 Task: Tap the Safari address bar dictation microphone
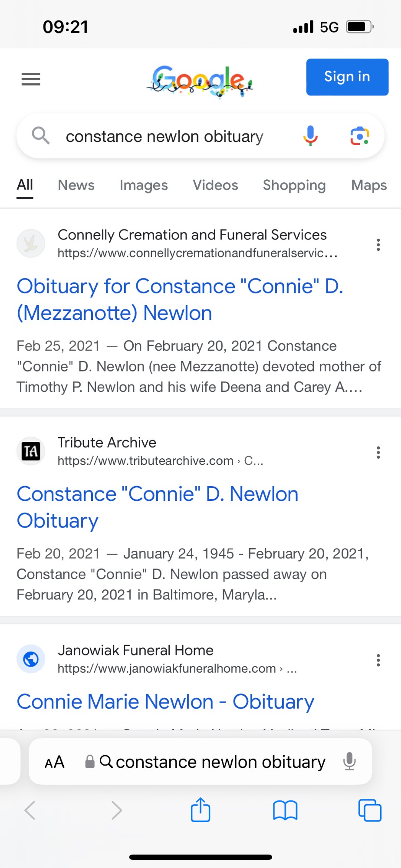pos(349,762)
